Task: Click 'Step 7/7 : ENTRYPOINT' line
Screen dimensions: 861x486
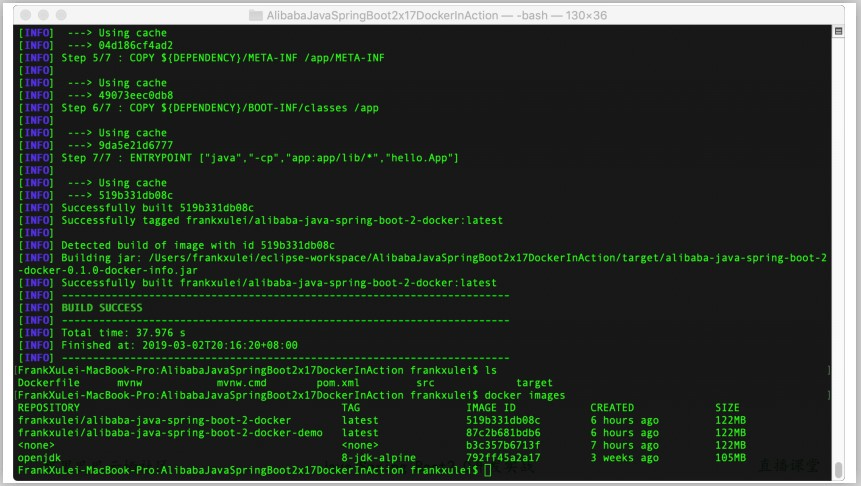Action: click(x=260, y=158)
